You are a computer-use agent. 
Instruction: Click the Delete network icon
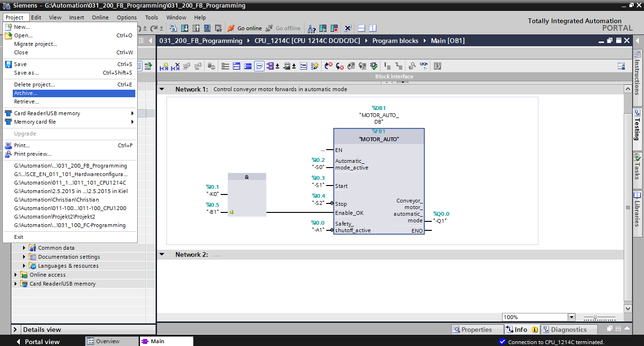click(175, 66)
